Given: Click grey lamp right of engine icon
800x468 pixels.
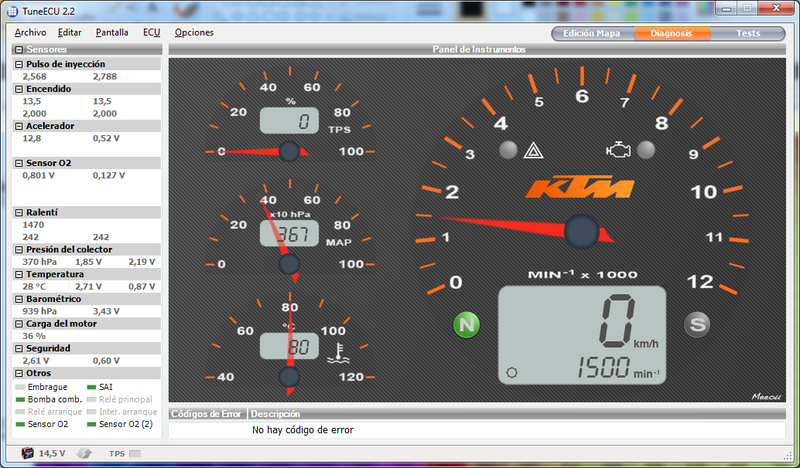Looking at the screenshot, I should coord(646,150).
